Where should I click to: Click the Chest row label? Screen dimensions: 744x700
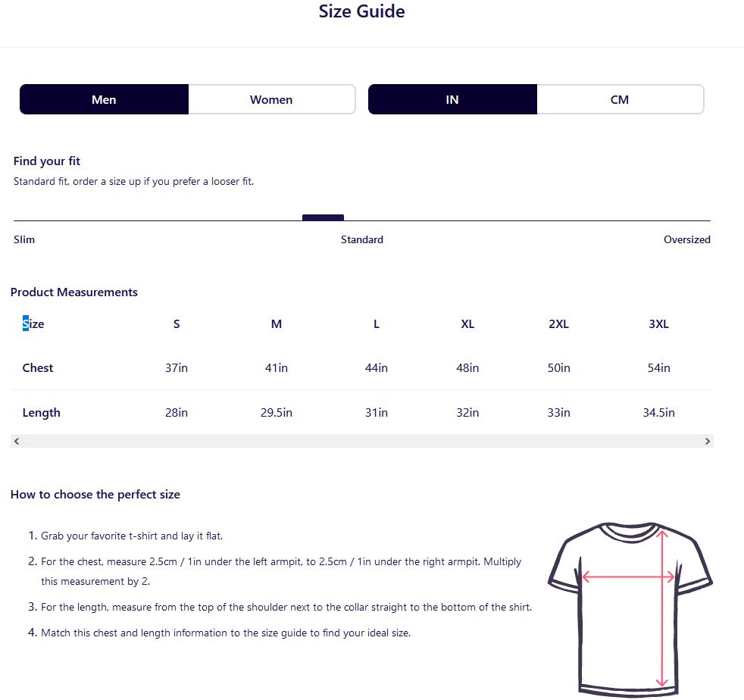coord(38,368)
